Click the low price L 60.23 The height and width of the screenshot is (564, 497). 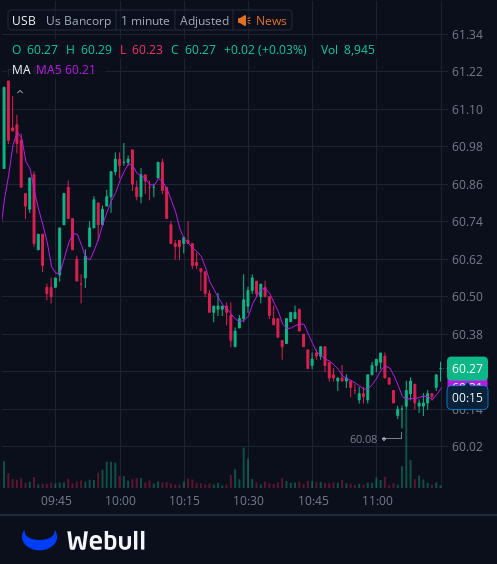141,50
